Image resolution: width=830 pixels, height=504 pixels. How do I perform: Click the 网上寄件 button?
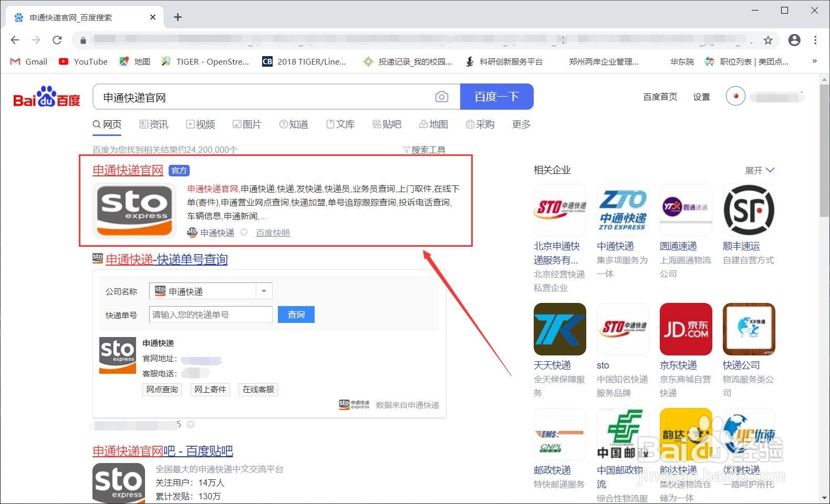[x=210, y=390]
